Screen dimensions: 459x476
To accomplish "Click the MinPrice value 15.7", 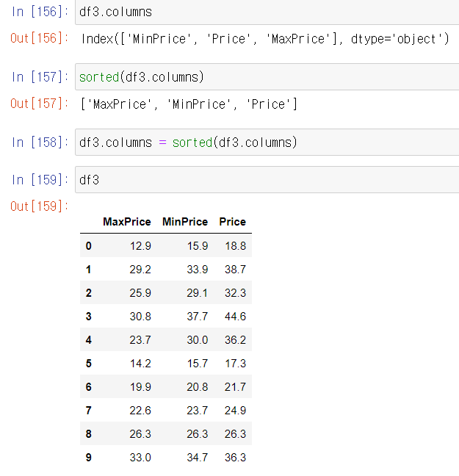I will pos(198,364).
